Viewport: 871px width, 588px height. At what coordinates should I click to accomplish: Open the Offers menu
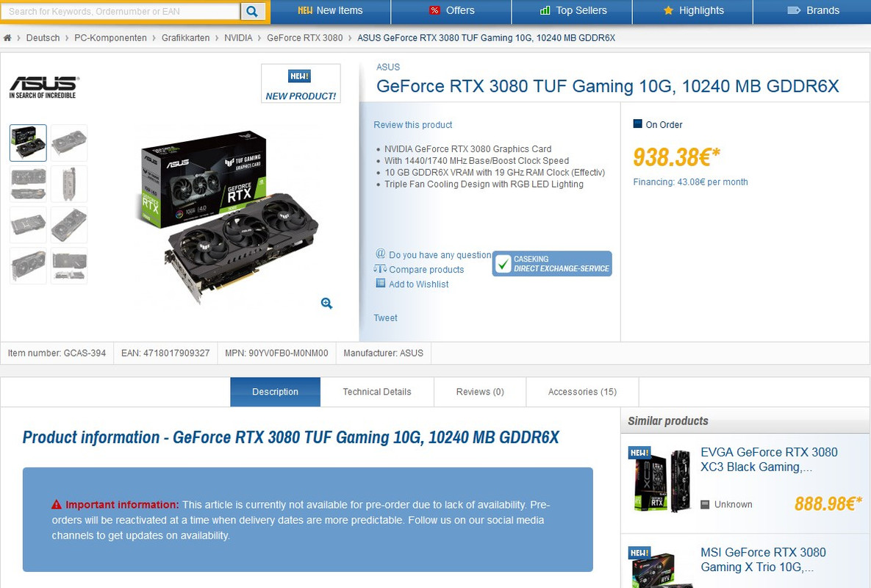pyautogui.click(x=451, y=10)
